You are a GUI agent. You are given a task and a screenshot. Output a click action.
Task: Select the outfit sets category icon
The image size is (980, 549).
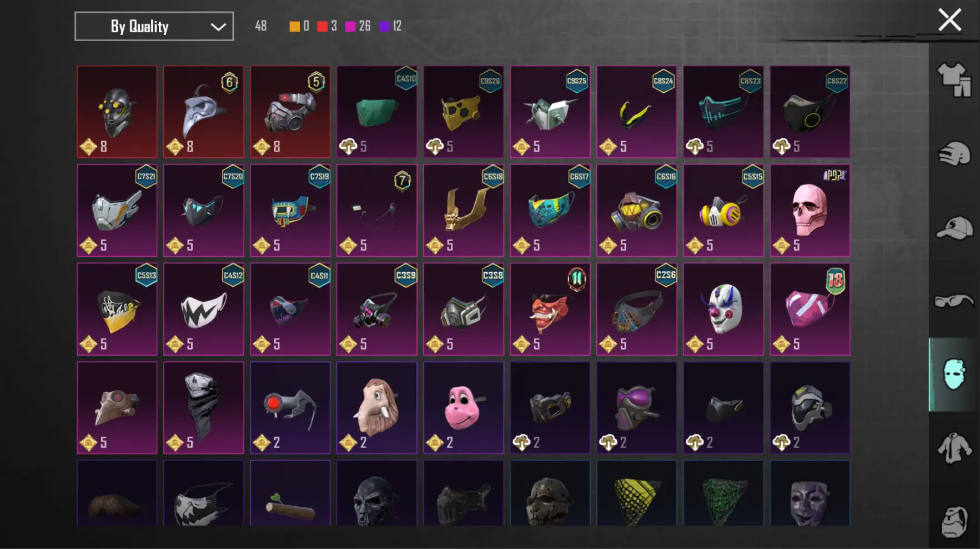point(954,79)
